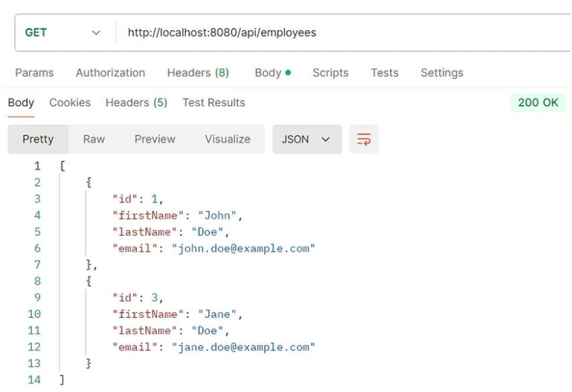
Task: Open the Scripts tab
Action: tap(330, 73)
